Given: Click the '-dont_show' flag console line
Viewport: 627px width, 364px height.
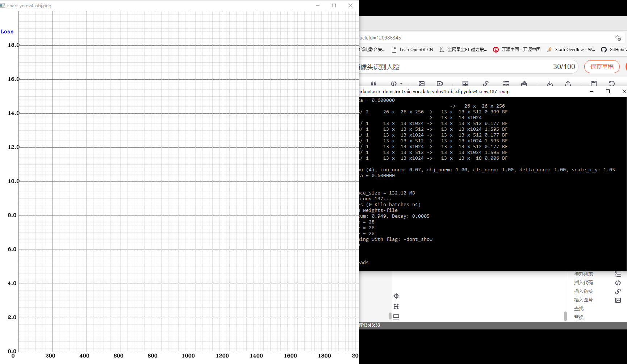Looking at the screenshot, I should coord(396,239).
